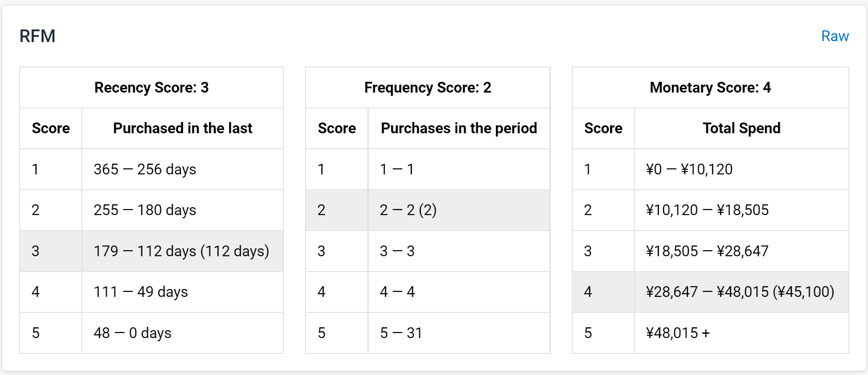Select the ¥0 — ¥10,120 spend row

(x=710, y=169)
